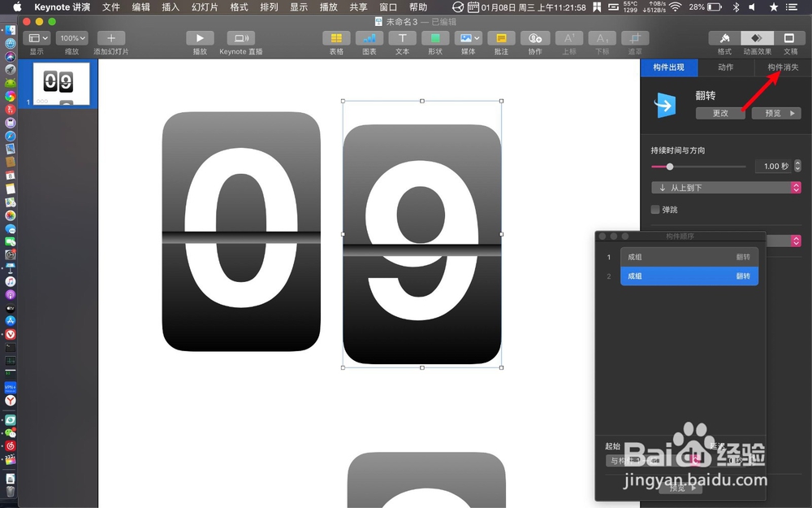Click the volume speaker icon in menu bar
The image size is (812, 508).
(753, 7)
